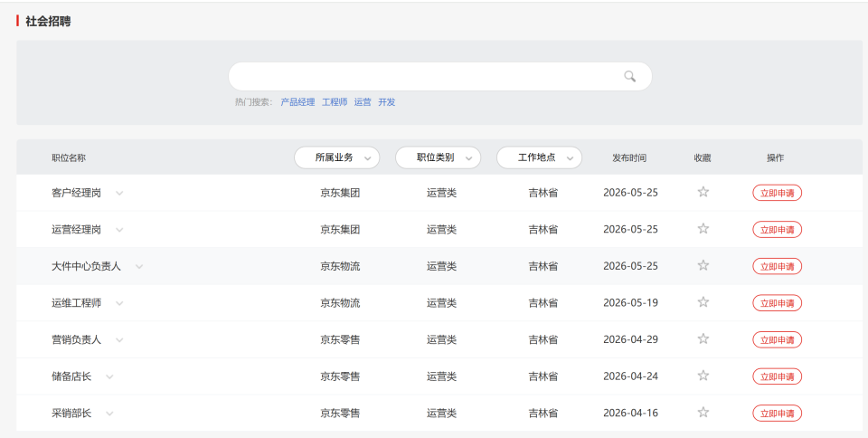Expand details chevron for 大件中心负责人
The width and height of the screenshot is (868, 438).
pyautogui.click(x=139, y=266)
